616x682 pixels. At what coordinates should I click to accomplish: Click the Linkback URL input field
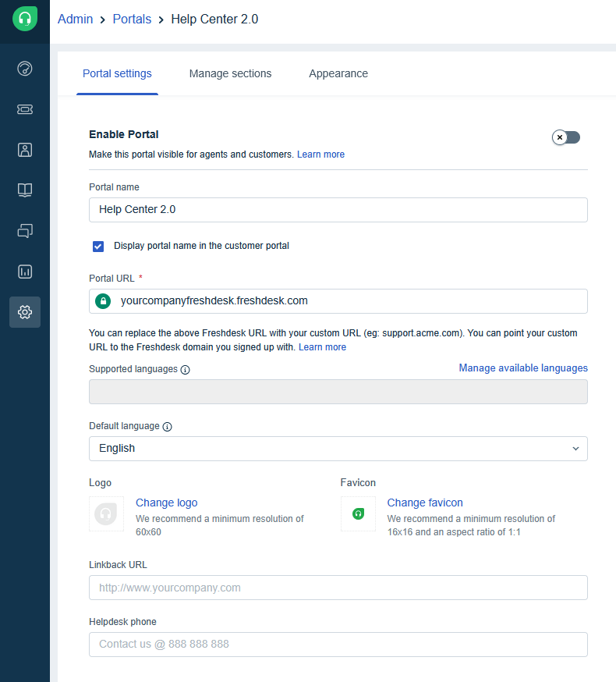point(338,588)
